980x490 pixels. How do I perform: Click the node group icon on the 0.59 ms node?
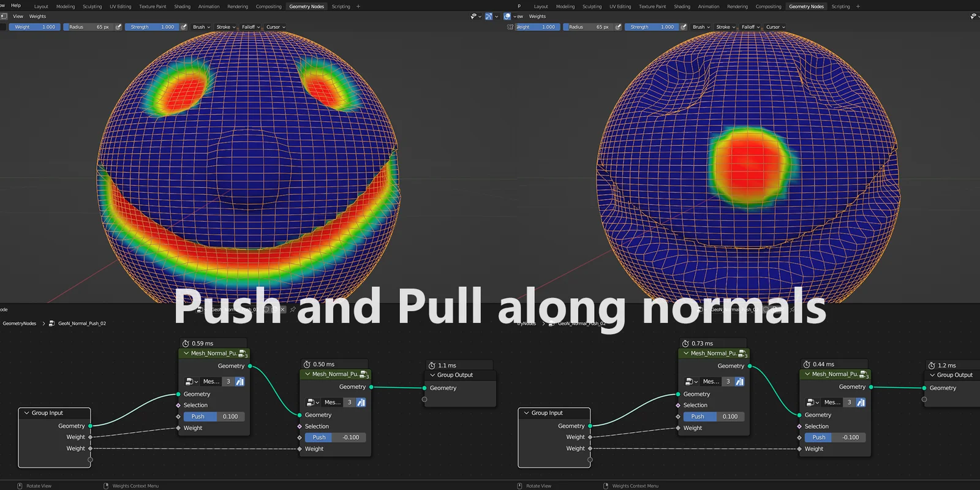243,353
